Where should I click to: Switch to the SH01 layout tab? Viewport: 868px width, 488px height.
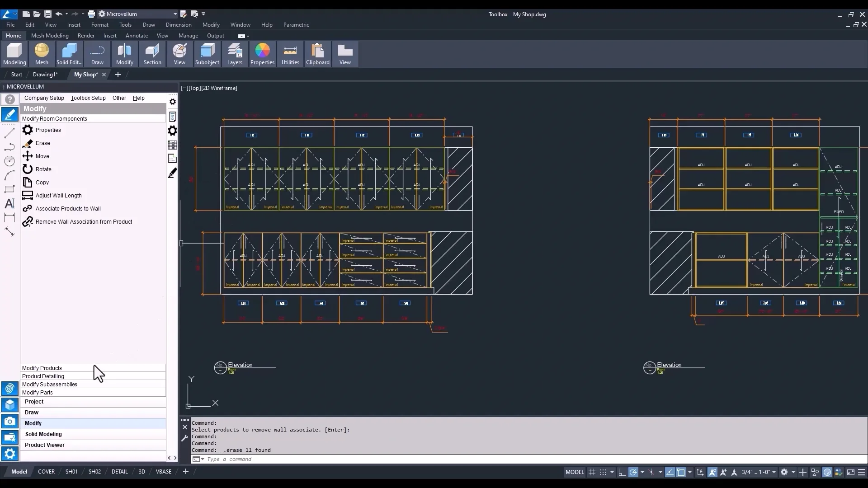pyautogui.click(x=71, y=472)
